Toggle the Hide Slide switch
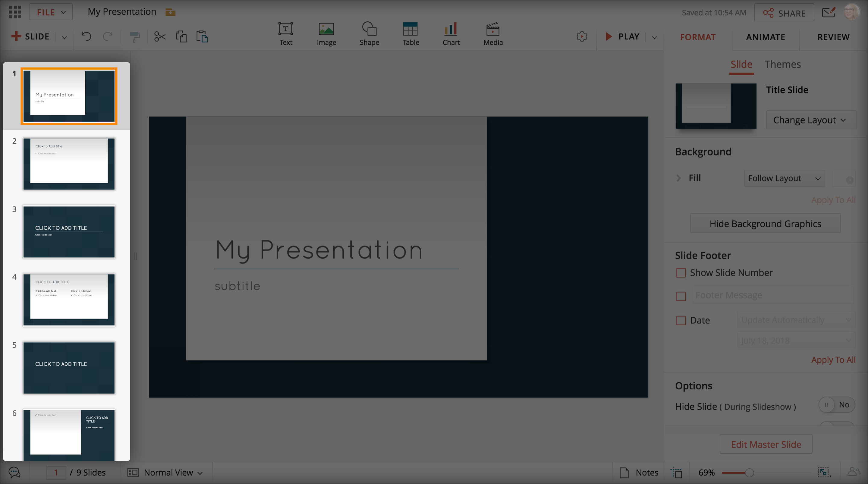Viewport: 868px width, 484px height. 836,405
